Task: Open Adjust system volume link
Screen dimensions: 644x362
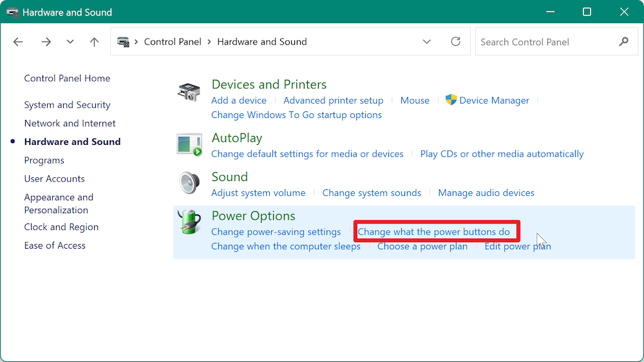Action: point(258,193)
